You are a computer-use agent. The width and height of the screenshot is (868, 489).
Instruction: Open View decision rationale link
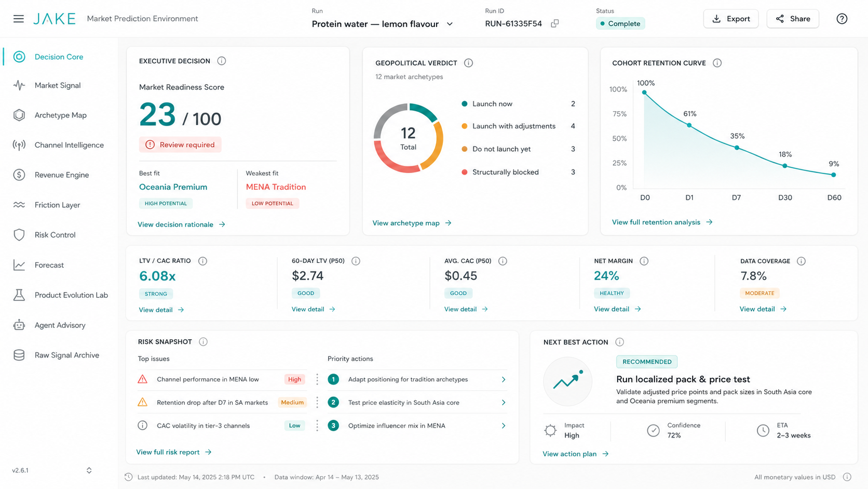181,224
